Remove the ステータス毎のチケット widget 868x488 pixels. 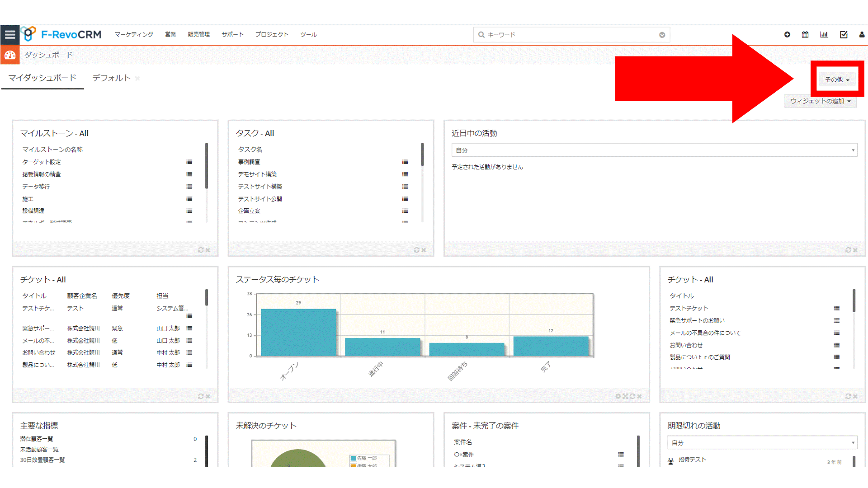[639, 396]
